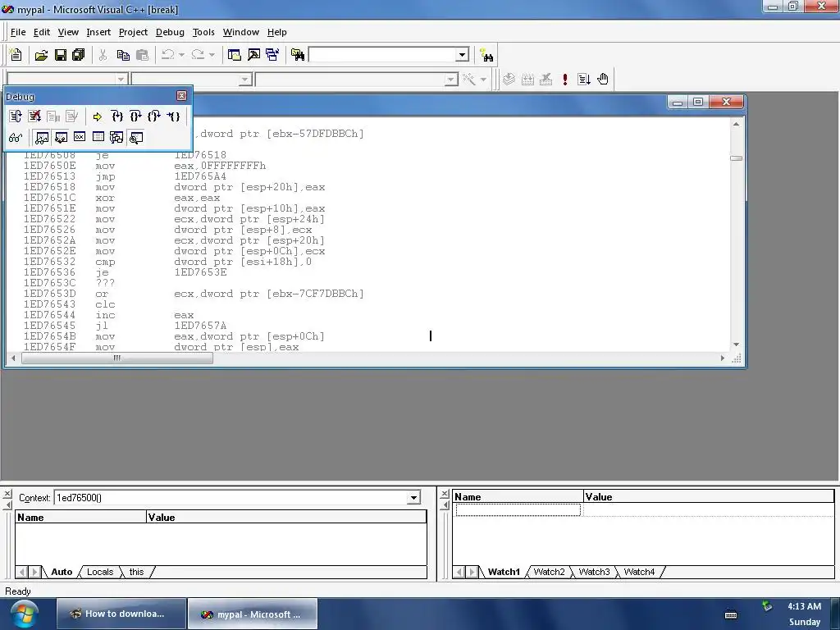Screen dimensions: 840x630
Task: Click the Save All icon
Action: [78, 55]
